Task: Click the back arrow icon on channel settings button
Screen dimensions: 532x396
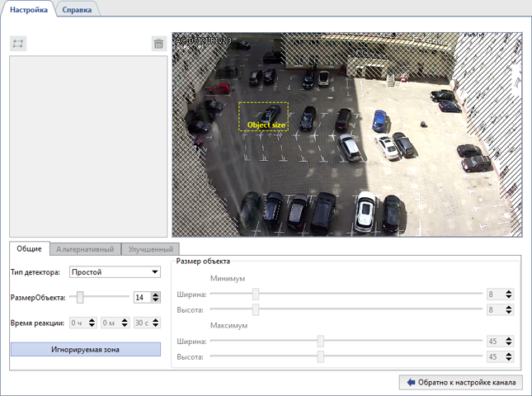Action: tap(411, 382)
